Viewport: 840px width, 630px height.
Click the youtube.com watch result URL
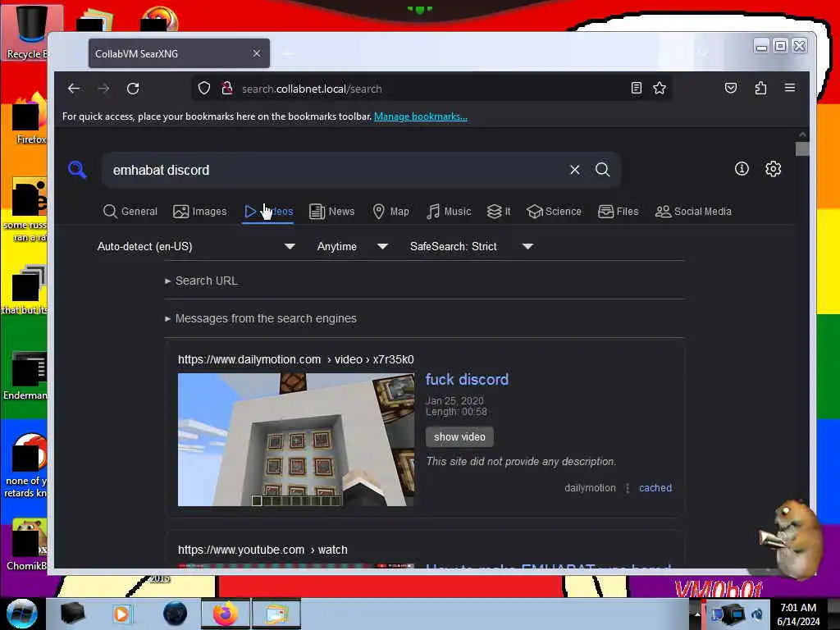pos(262,550)
